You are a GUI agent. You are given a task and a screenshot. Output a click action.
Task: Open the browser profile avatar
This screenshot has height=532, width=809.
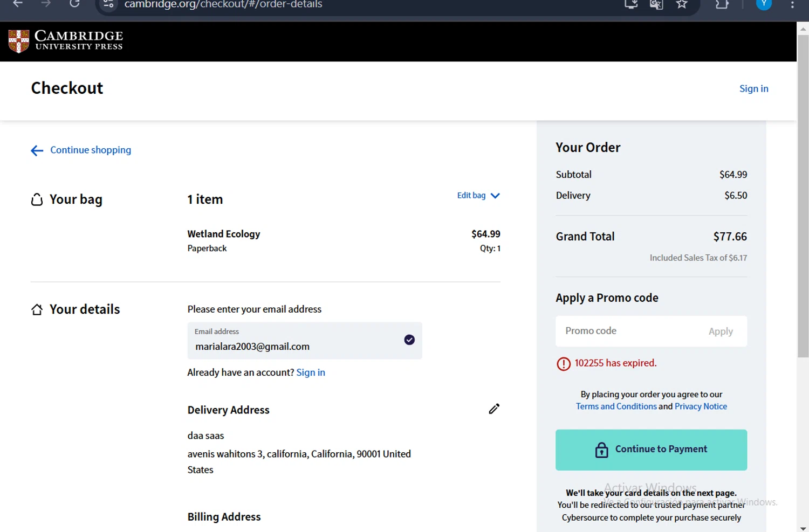coord(764,4)
